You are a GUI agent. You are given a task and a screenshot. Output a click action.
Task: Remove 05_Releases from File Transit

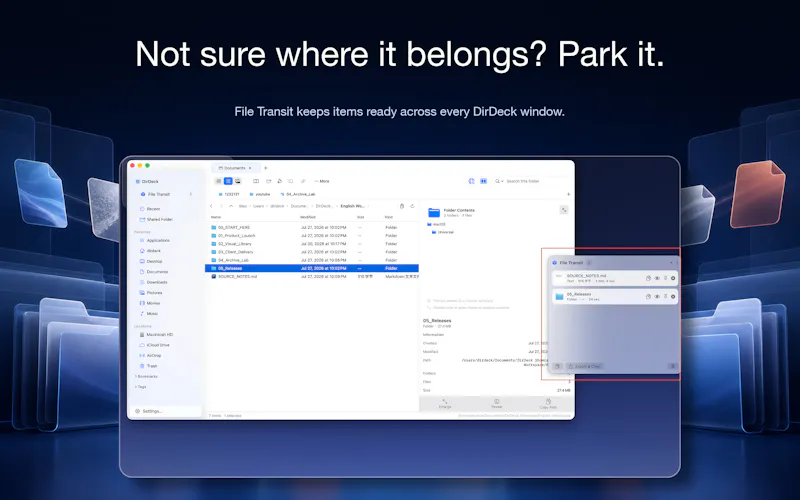[x=673, y=296]
